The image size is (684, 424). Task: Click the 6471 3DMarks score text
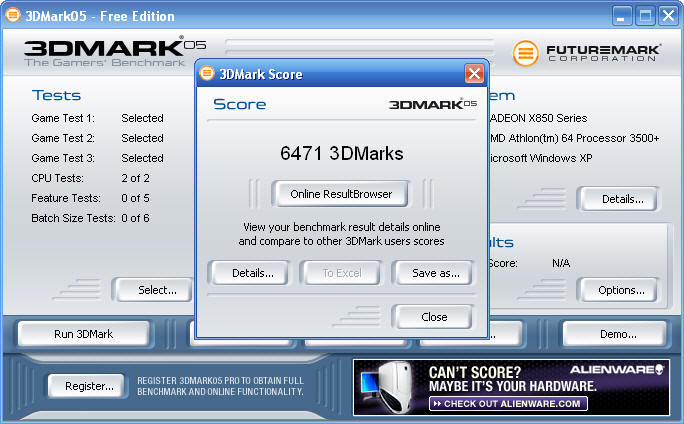(342, 154)
